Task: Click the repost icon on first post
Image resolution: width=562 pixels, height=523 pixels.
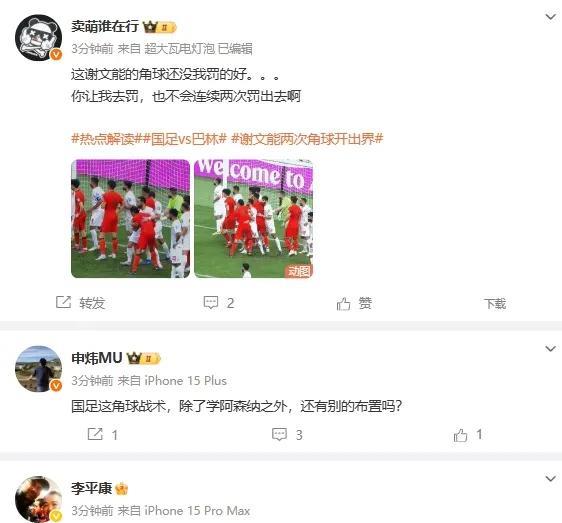Action: coord(63,302)
